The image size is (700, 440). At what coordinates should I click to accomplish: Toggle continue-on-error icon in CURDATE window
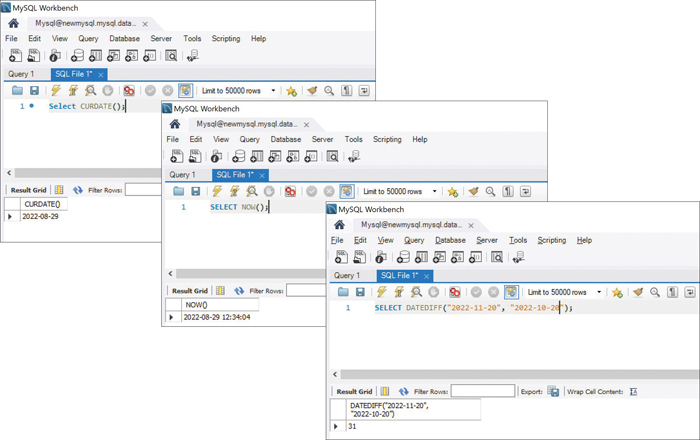[x=129, y=91]
